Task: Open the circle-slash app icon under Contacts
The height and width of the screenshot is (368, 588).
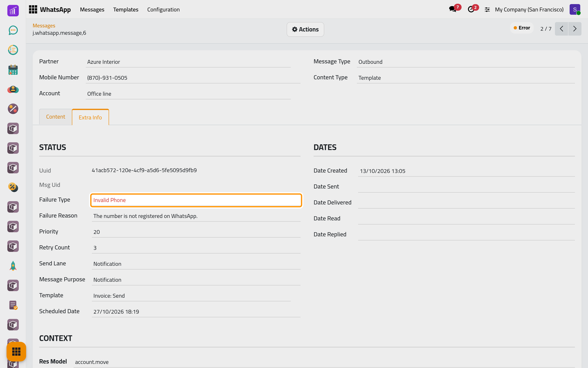Action: (13, 109)
